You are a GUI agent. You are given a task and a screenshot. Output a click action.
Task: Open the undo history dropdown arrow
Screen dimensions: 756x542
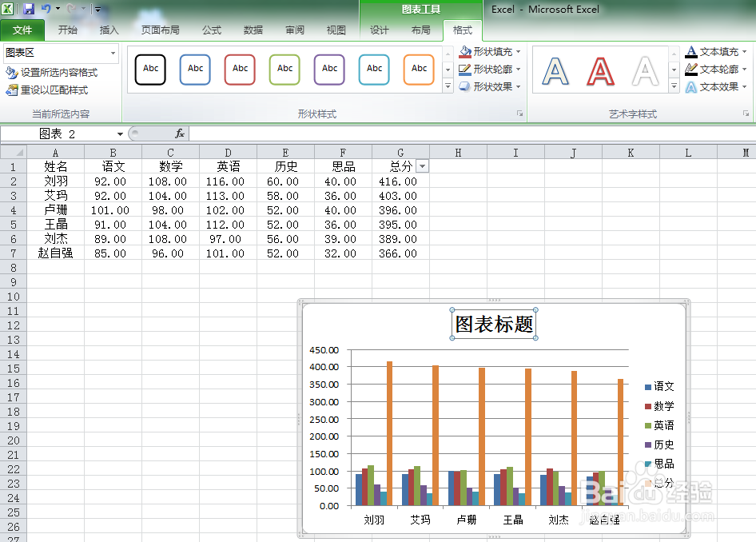[x=58, y=9]
